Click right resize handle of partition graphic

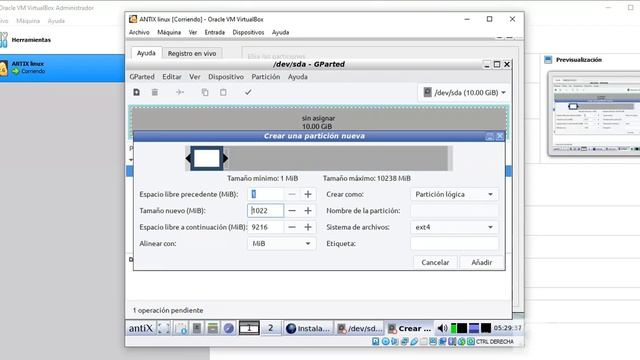tap(225, 158)
